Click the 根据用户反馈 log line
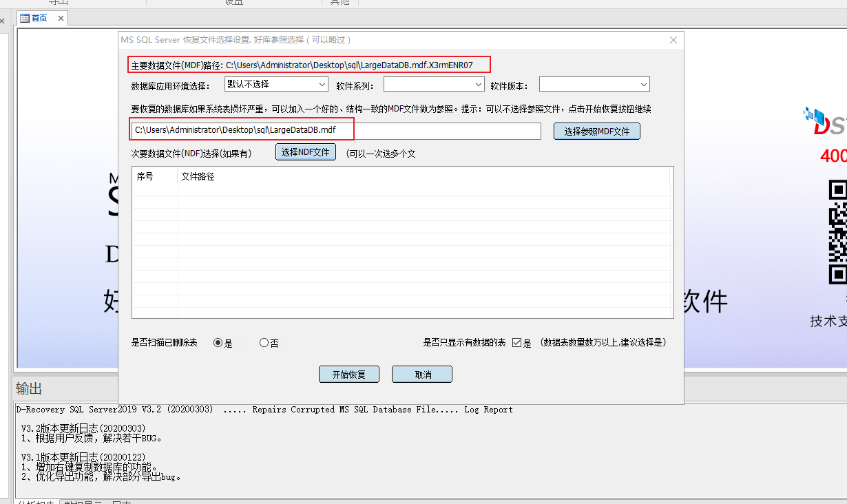Viewport: 847px width, 504px height. click(x=92, y=438)
